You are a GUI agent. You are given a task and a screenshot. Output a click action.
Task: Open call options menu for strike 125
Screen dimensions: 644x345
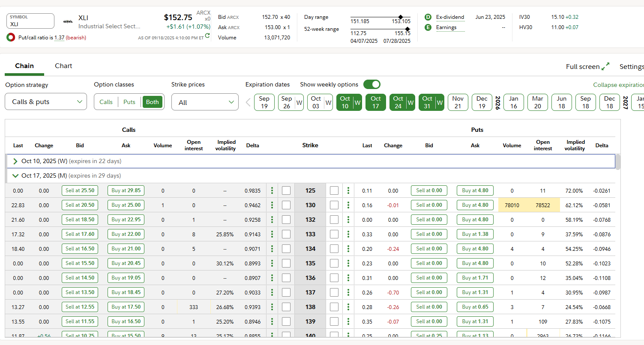(x=272, y=190)
